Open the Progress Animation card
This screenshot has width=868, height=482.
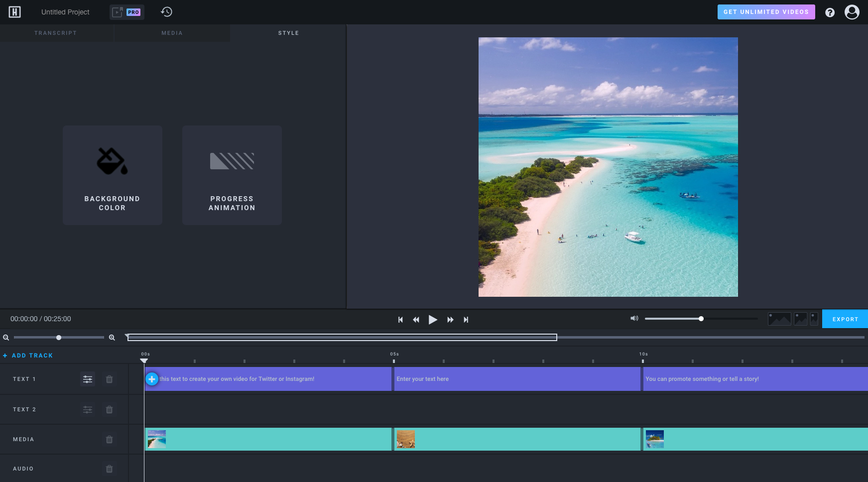232,175
